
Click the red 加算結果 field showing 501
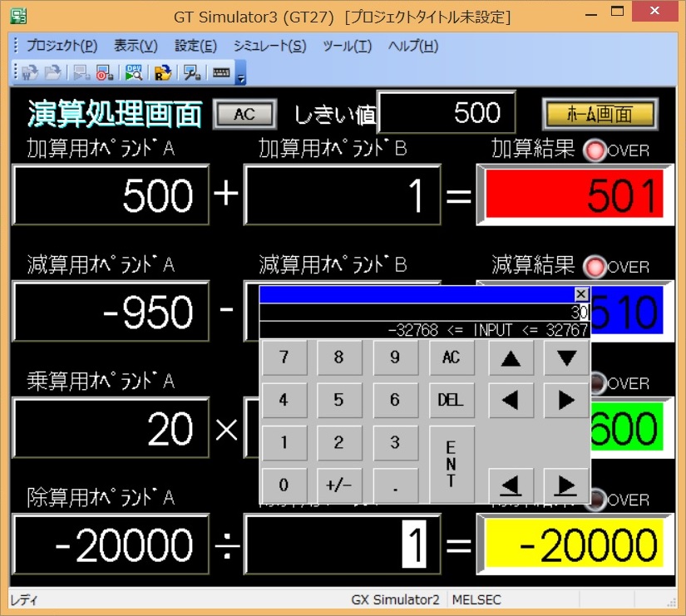click(x=573, y=195)
